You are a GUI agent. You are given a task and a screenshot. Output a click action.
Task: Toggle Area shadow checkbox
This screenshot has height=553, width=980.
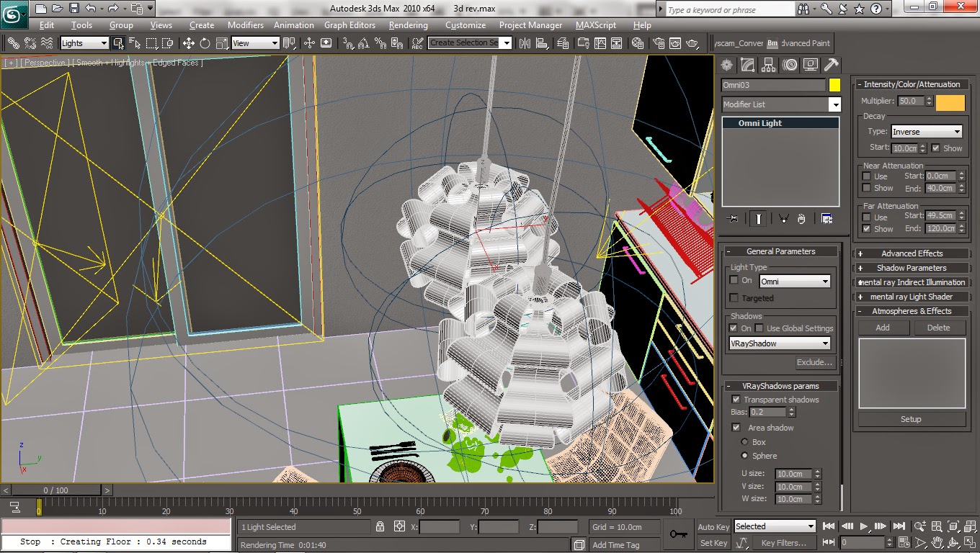736,428
